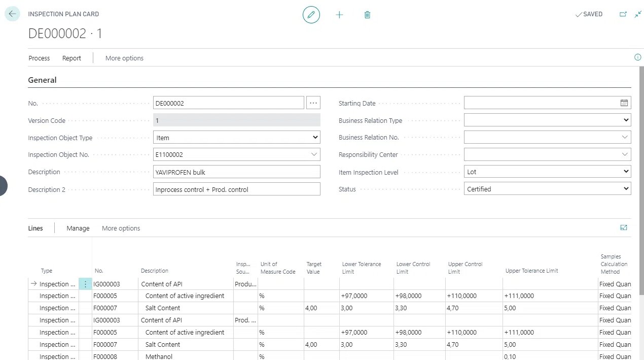Click the Description 2 input field
This screenshot has height=360, width=644.
236,189
